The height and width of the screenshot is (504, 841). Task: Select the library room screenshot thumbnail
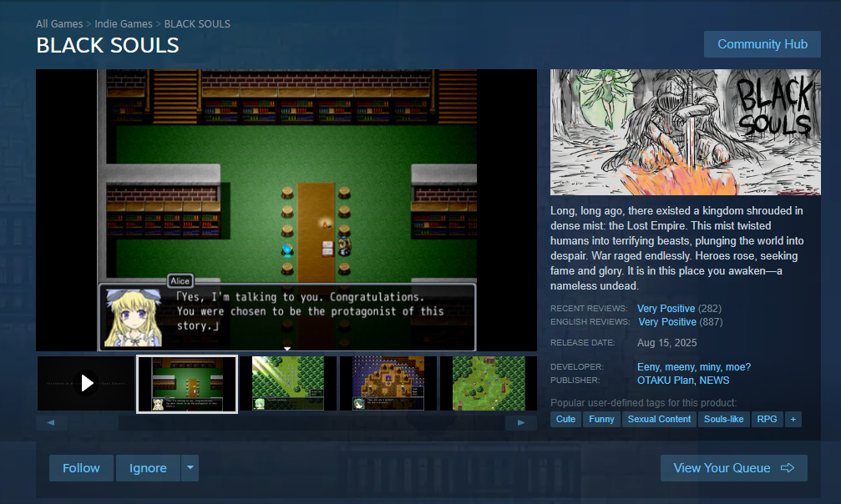[x=186, y=384]
